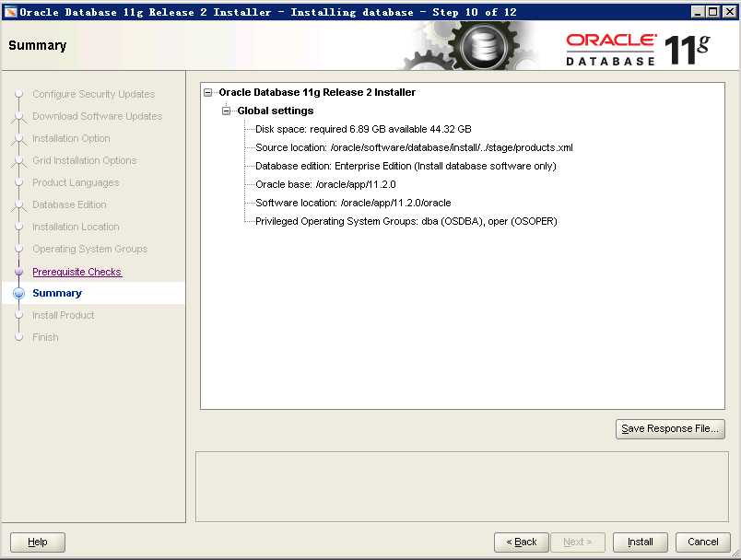Viewport: 741px width, 560px height.
Task: Open the Prerequisite Checks step link
Action: (77, 272)
